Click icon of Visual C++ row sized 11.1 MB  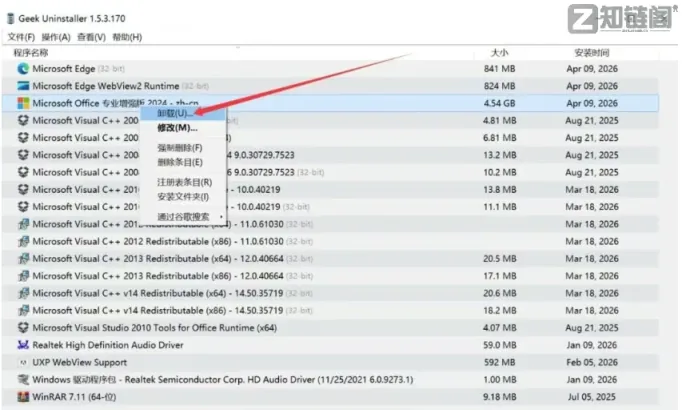(23, 207)
